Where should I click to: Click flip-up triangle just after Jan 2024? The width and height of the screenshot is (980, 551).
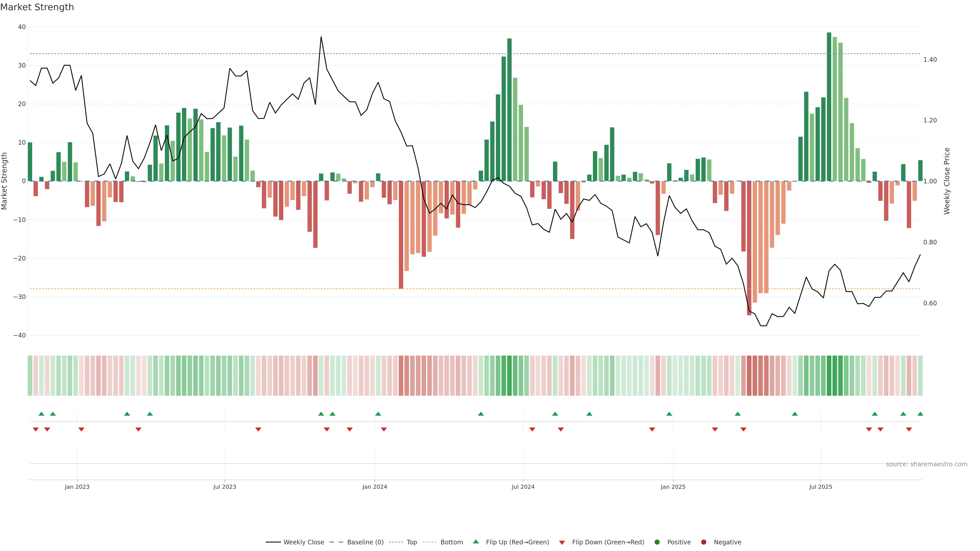378,414
